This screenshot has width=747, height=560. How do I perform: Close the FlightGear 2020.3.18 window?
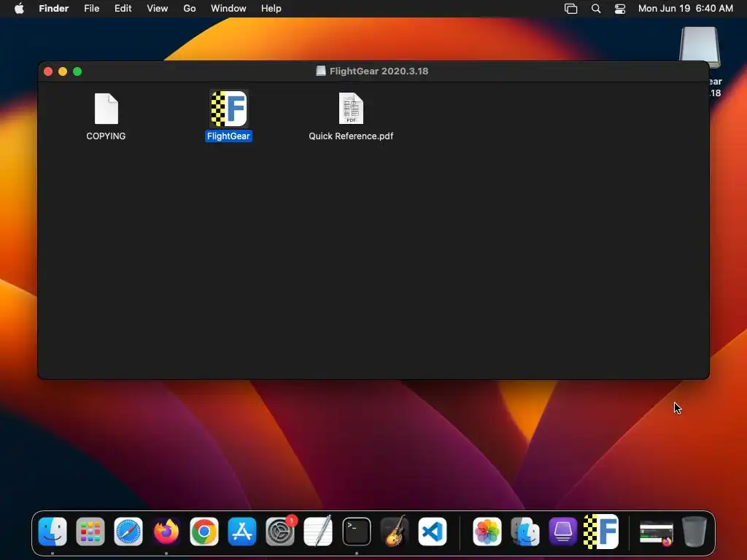pos(48,71)
